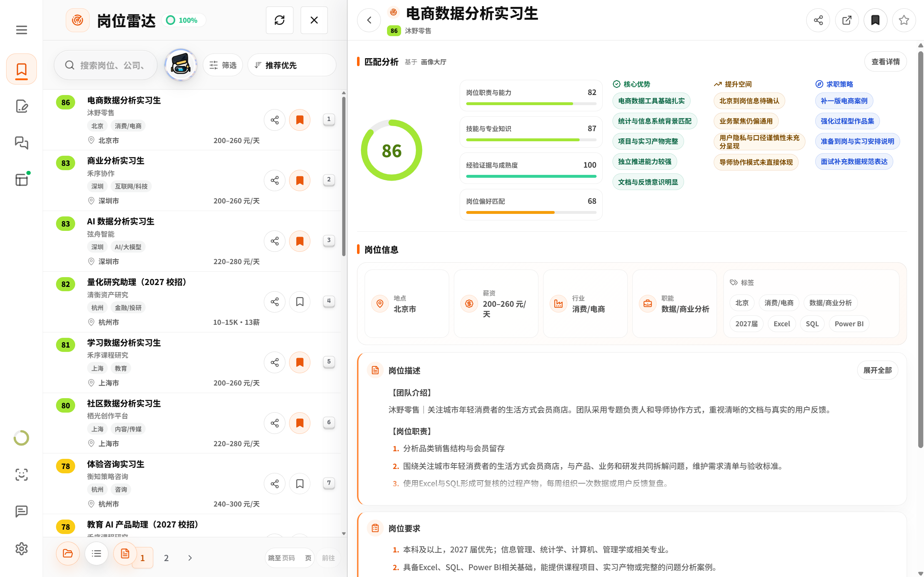This screenshot has width=924, height=577.
Task: Go back with the left chevron
Action: point(369,20)
